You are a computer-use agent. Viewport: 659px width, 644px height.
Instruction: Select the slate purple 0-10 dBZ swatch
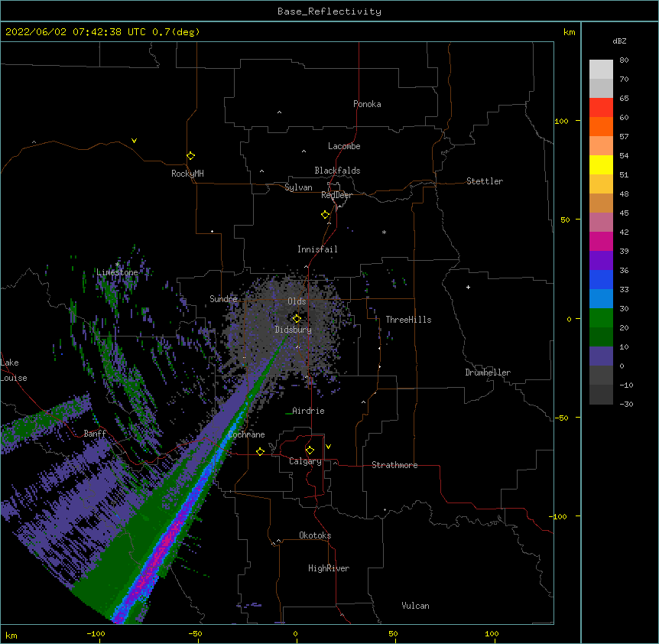pos(601,356)
